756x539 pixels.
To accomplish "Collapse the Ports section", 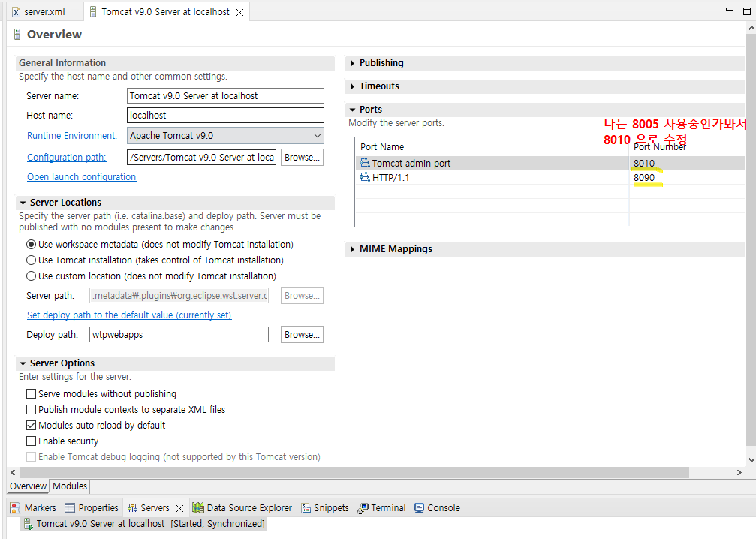I will [352, 110].
